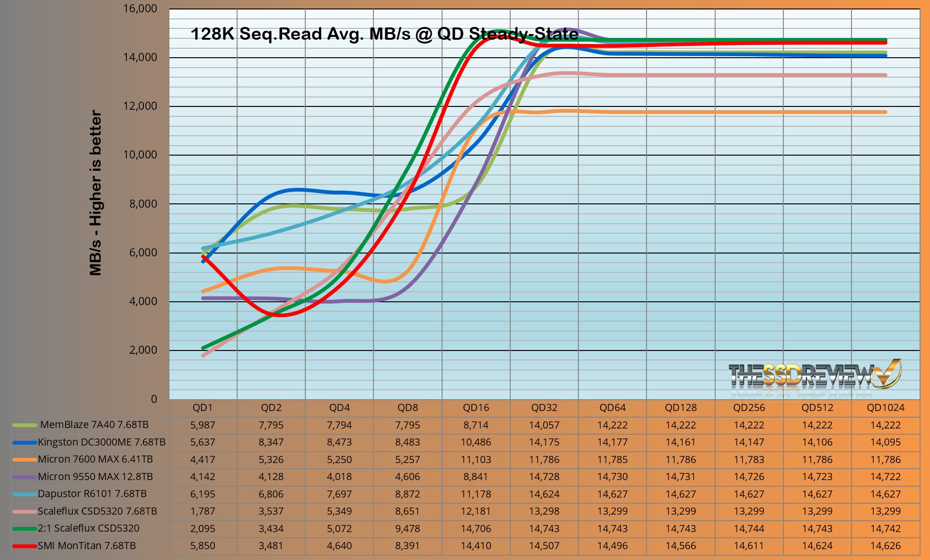Click the QD1 column header

coord(203,408)
